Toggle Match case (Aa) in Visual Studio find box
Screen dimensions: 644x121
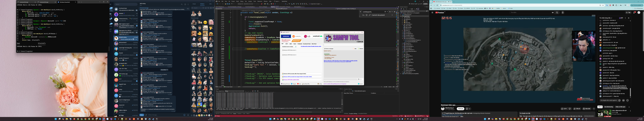[x=364, y=15]
